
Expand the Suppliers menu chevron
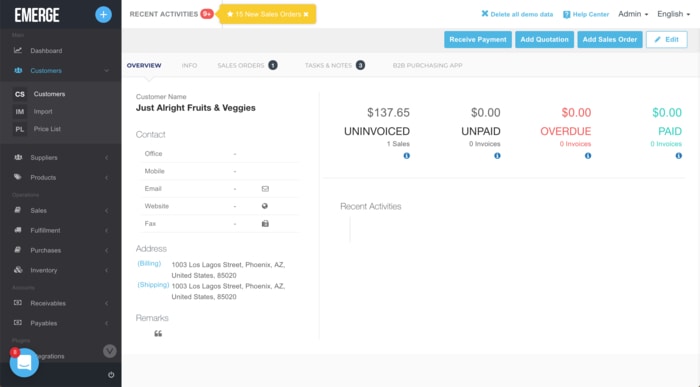point(107,158)
